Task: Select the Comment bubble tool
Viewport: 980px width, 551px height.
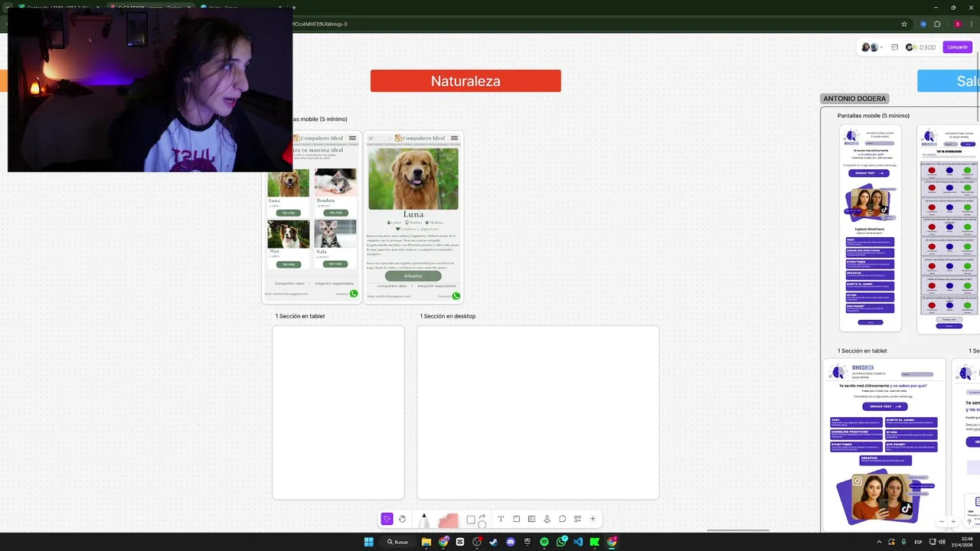Action: [562, 519]
